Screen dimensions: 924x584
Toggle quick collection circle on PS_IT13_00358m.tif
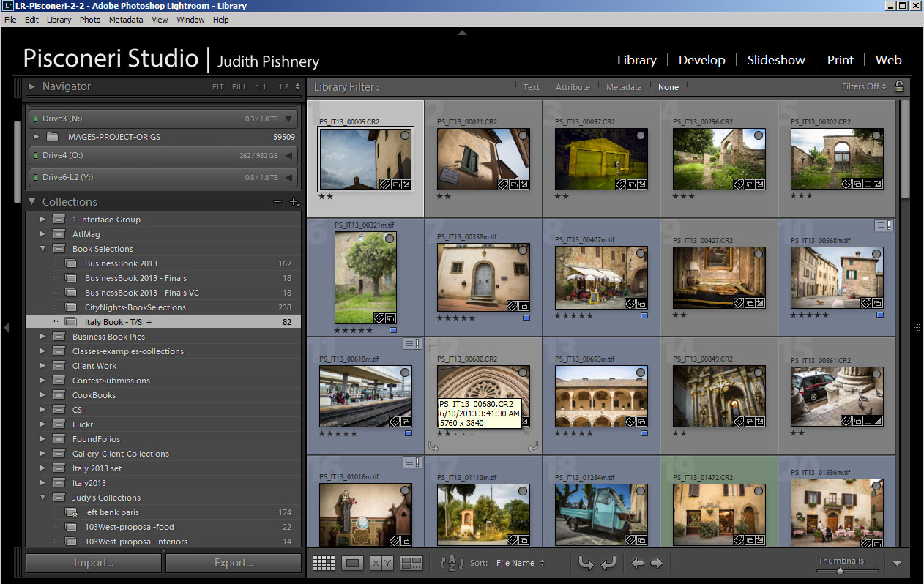[523, 252]
